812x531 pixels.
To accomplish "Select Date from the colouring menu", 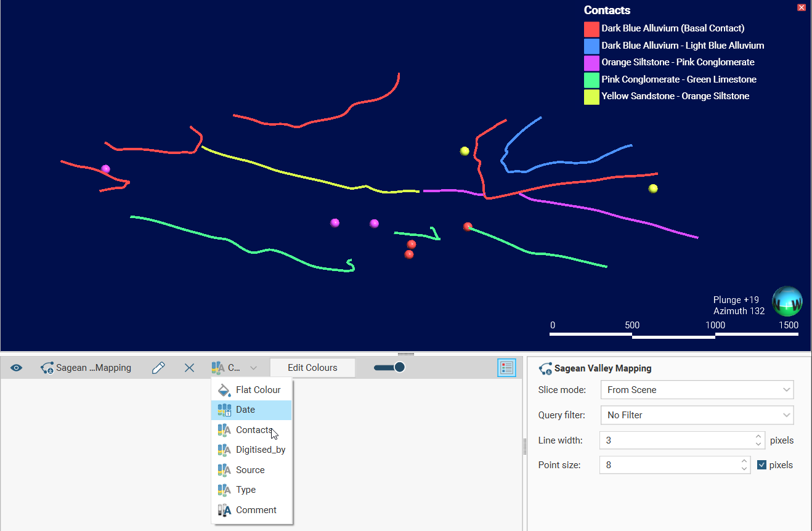I will [x=245, y=410].
